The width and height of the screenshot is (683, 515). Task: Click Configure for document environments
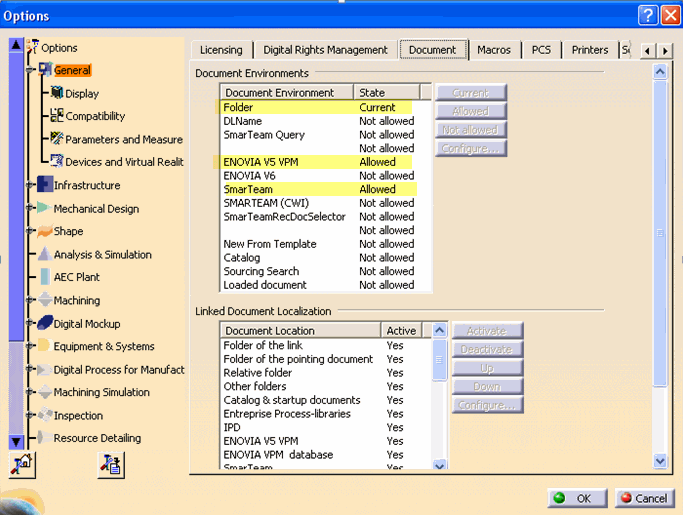470,149
